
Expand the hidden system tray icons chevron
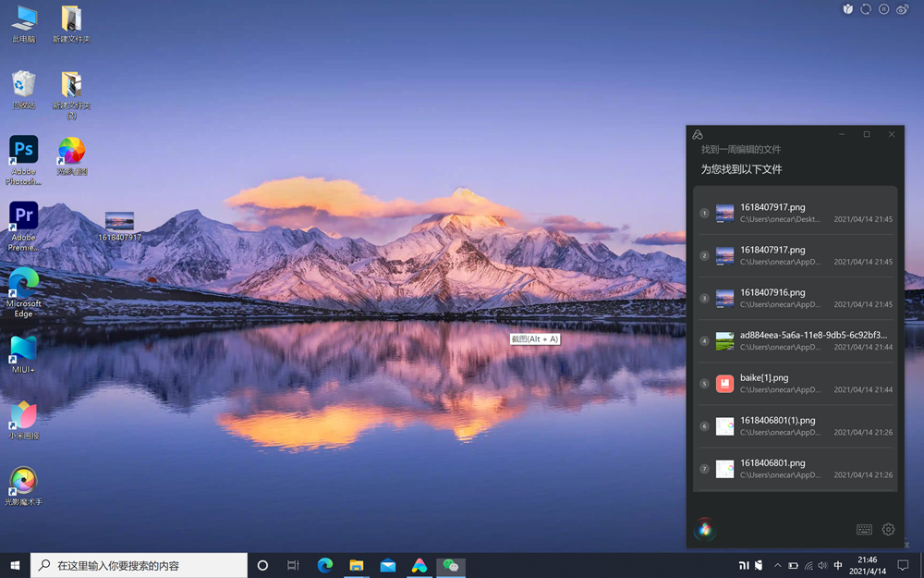(x=777, y=565)
